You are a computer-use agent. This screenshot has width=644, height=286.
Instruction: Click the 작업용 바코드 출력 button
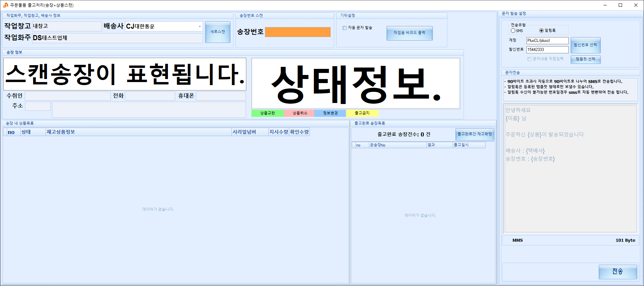pos(410,33)
